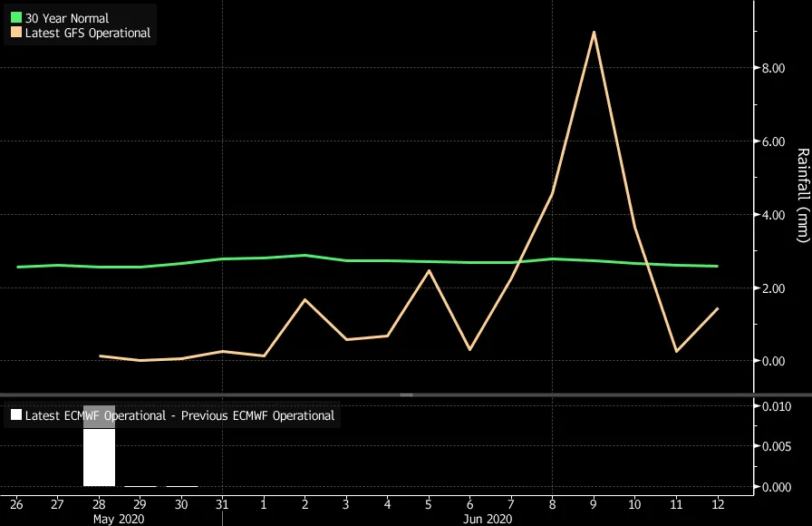Click the date label 30 on the x-axis

[x=181, y=504]
